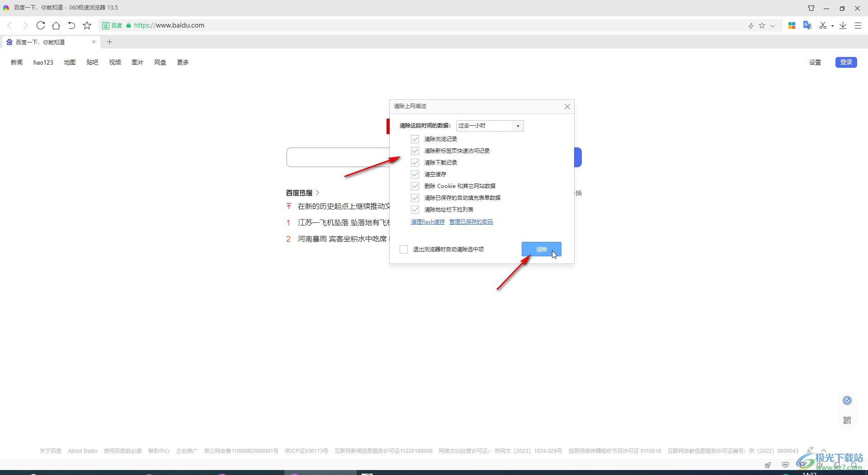Viewport: 868px width, 475px height.
Task: Toggle 清除已保存的自动填充表单数据 checkbox
Action: click(415, 198)
